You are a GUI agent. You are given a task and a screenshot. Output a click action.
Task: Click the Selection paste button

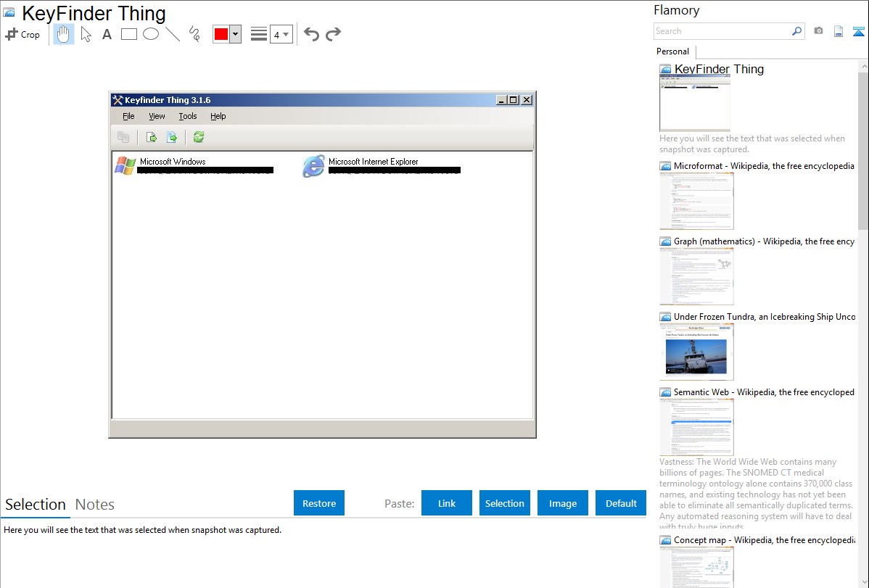point(505,503)
